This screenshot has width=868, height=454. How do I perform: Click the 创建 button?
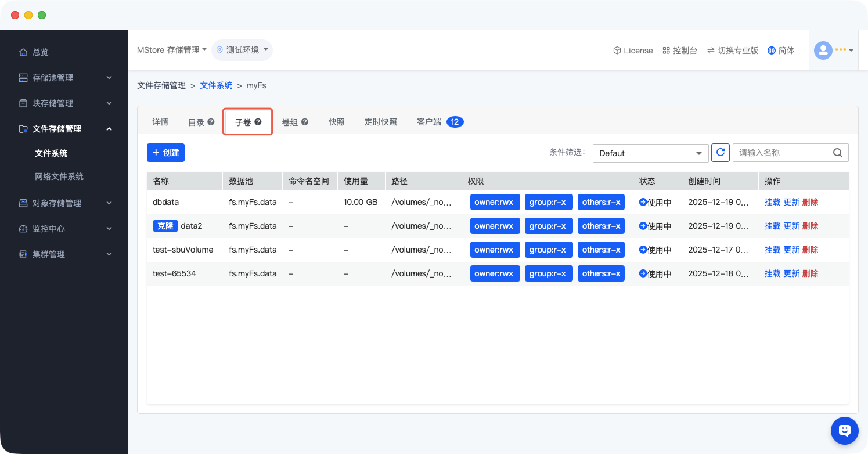point(165,153)
